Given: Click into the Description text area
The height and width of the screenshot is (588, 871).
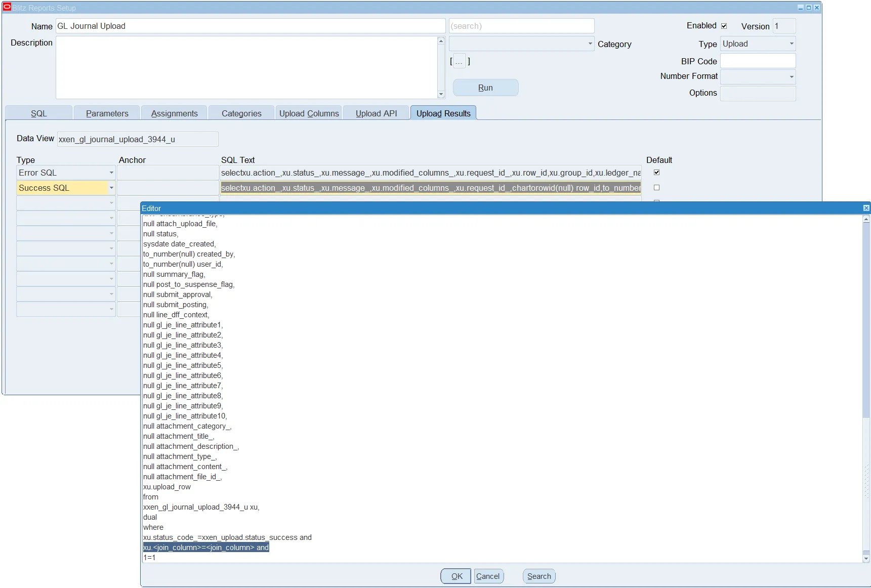Looking at the screenshot, I should coord(246,67).
